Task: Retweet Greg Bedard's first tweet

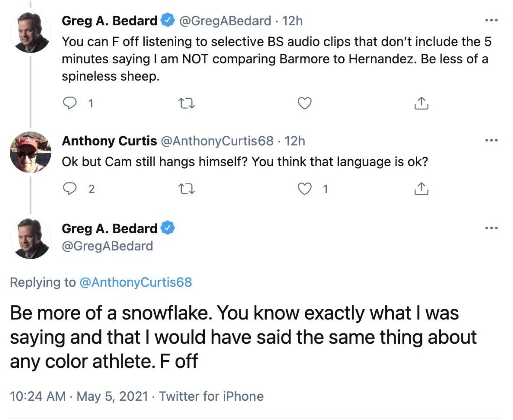Action: tap(186, 104)
